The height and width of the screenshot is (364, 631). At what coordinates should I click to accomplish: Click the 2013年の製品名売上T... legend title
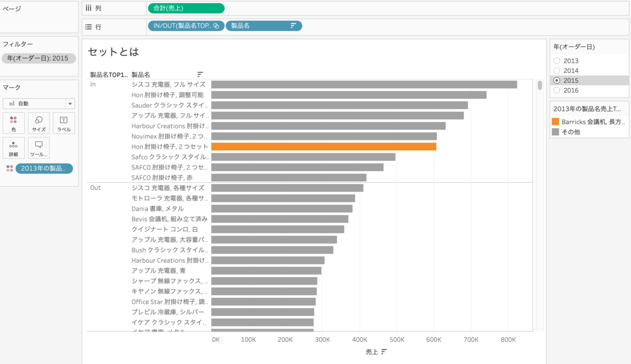pyautogui.click(x=587, y=108)
